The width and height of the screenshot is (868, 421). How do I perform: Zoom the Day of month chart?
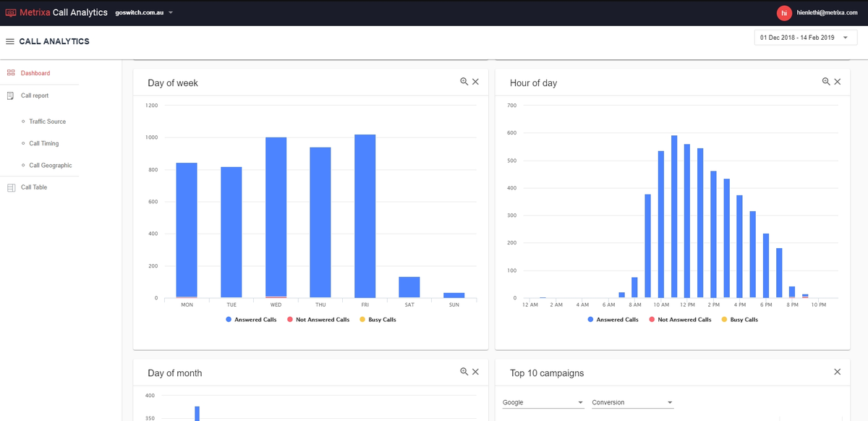464,372
